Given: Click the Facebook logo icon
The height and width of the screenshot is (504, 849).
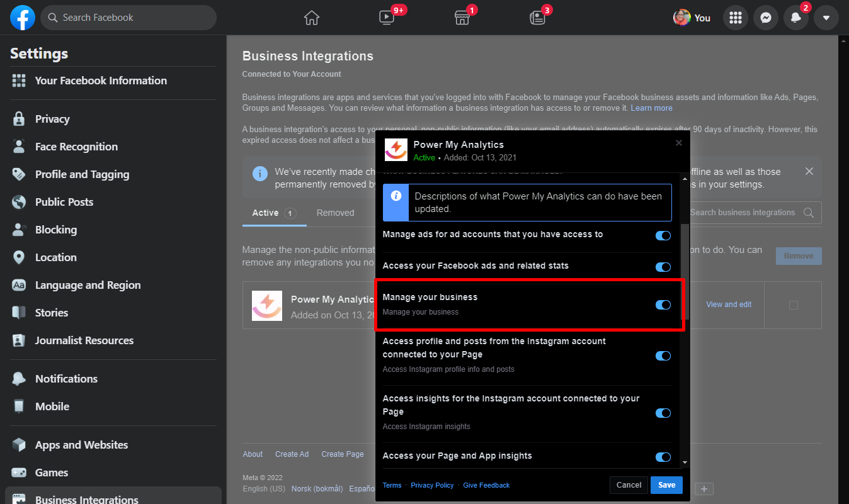Looking at the screenshot, I should coord(23,18).
